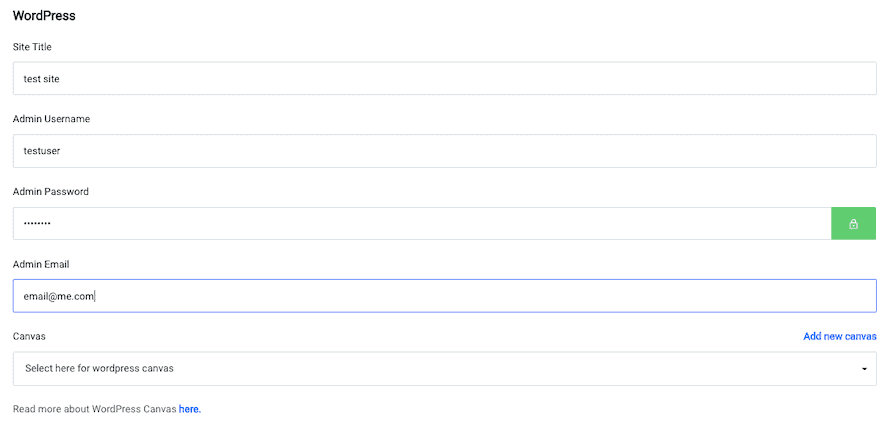Place cursor on "testuser" text

[43, 151]
